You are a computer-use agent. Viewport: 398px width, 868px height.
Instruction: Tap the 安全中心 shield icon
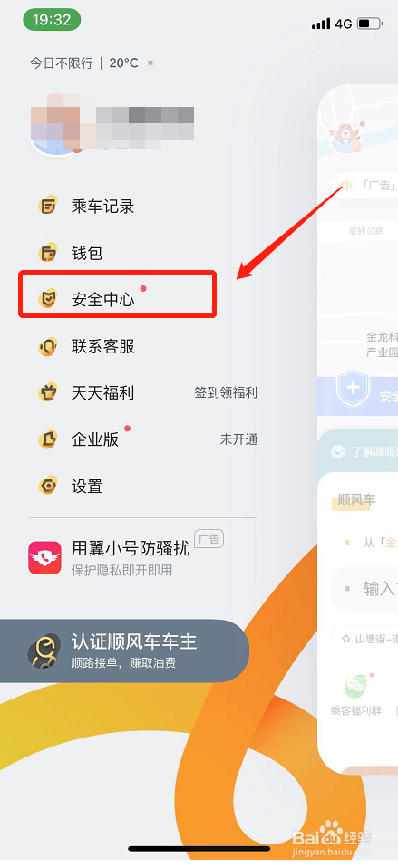coord(48,300)
